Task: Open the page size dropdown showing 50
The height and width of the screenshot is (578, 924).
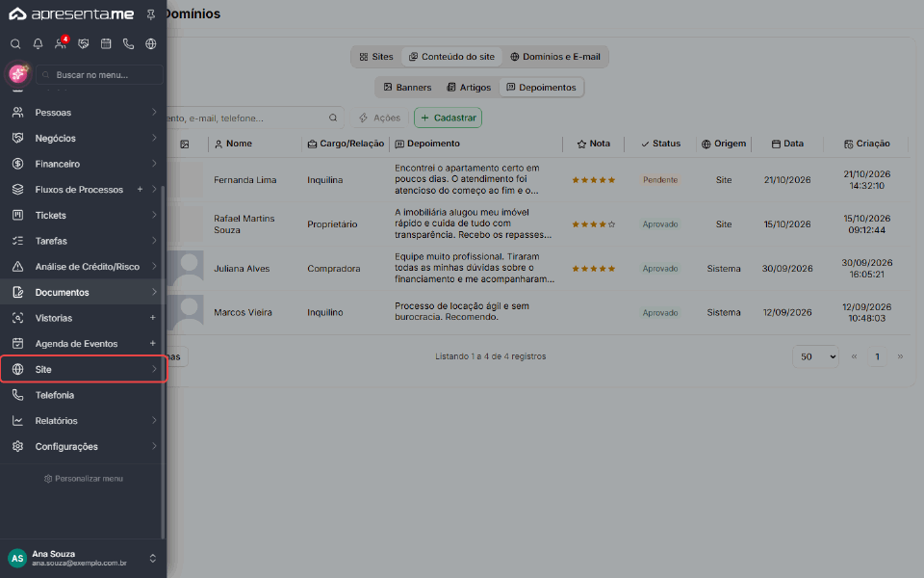Action: pyautogui.click(x=815, y=356)
